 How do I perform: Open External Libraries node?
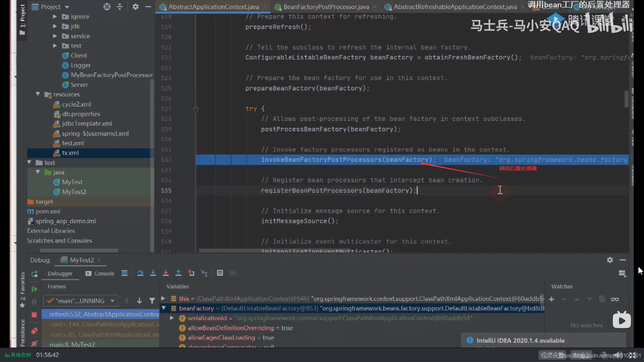tap(51, 231)
